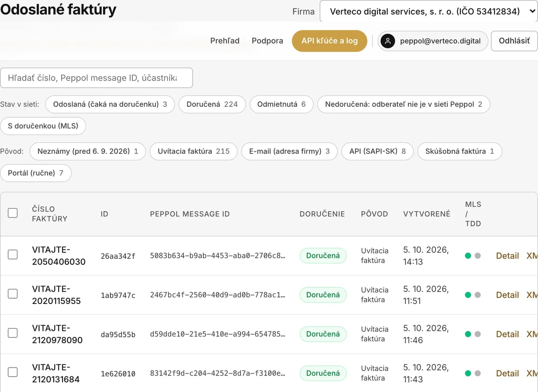Filter by Doručená 224 status
This screenshot has height=392, width=538.
tap(212, 104)
